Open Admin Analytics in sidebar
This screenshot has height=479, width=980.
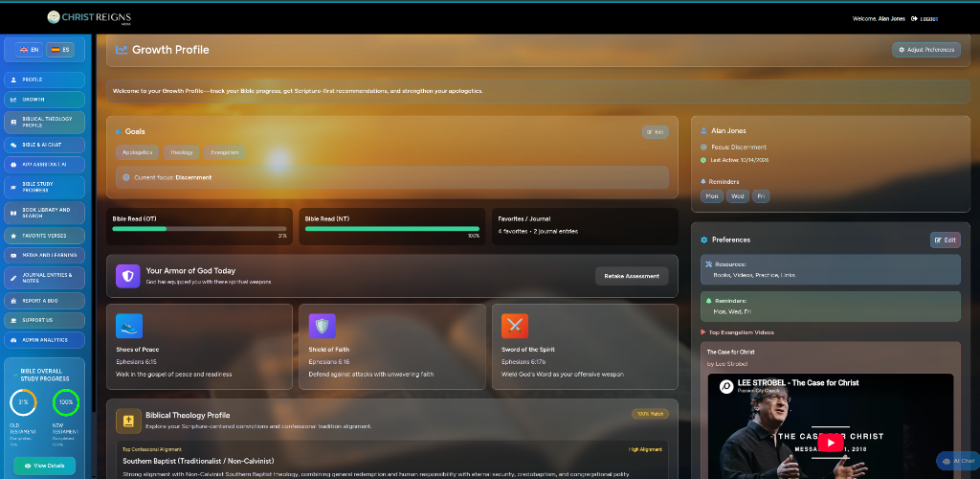44,339
